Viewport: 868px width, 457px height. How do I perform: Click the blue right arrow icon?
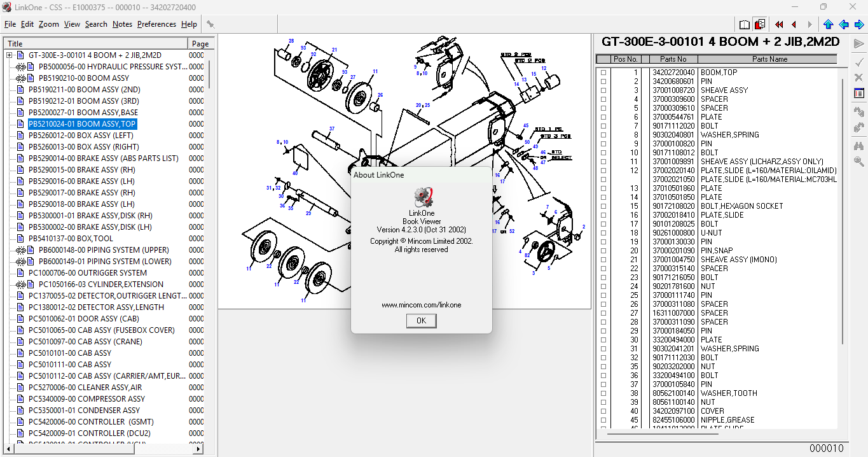(x=859, y=24)
